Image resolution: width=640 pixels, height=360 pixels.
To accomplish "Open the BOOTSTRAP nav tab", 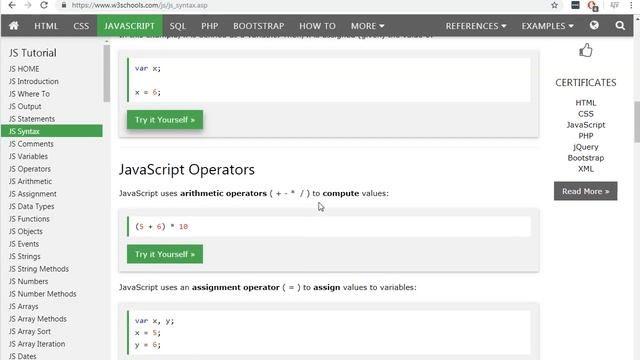I will click(x=258, y=26).
